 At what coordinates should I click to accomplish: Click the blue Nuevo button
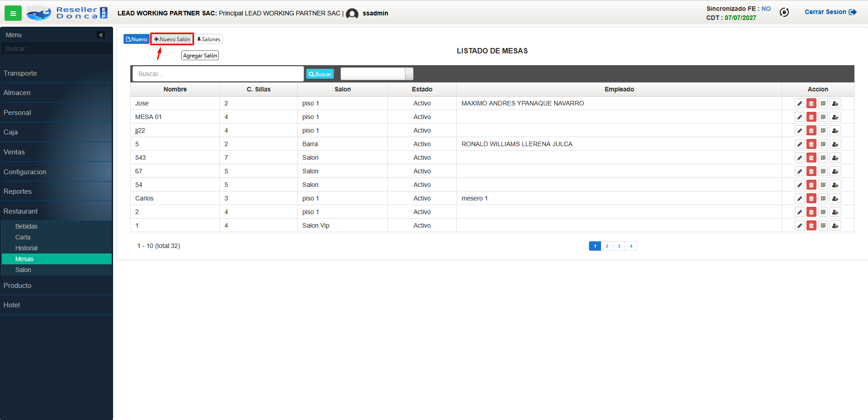(x=136, y=39)
